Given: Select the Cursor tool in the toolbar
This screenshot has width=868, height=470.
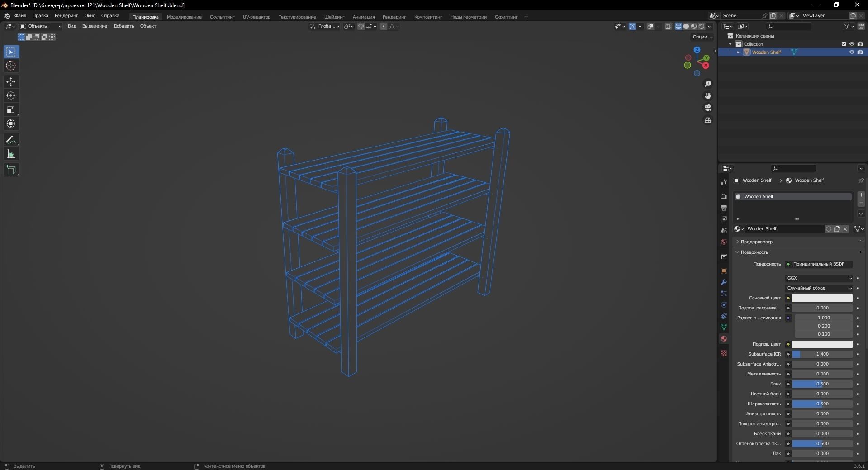Looking at the screenshot, I should tap(11, 66).
